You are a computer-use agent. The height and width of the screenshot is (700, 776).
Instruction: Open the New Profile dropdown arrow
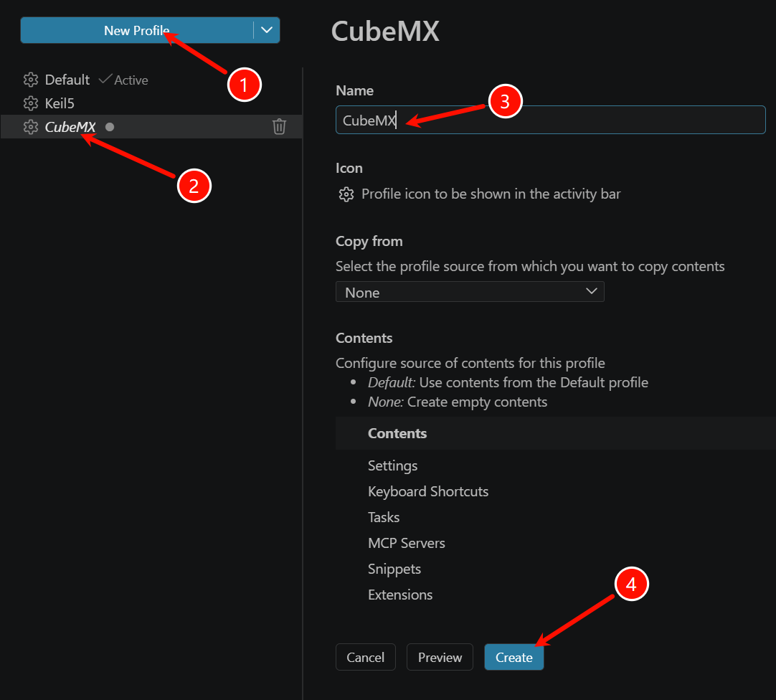point(267,30)
